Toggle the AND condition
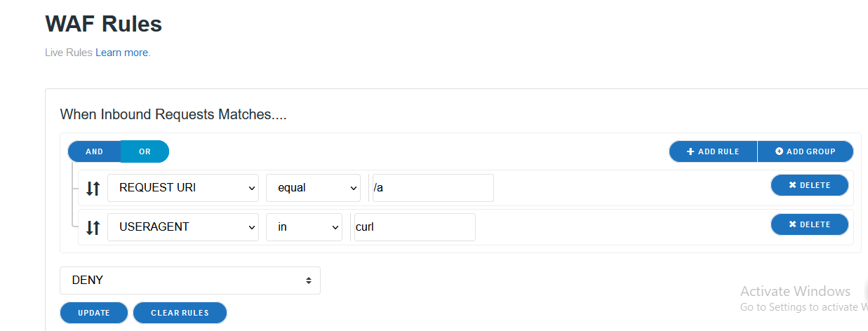Screen dimensions: 868x331 (x=95, y=151)
